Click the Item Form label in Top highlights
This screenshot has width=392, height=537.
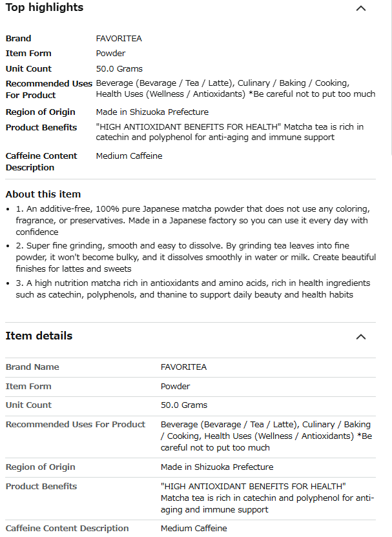click(x=28, y=54)
